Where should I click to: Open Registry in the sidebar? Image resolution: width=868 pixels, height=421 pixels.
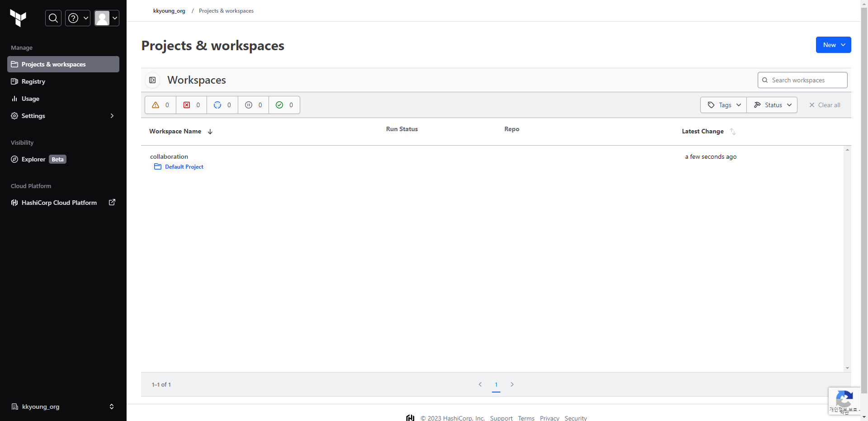point(63,81)
